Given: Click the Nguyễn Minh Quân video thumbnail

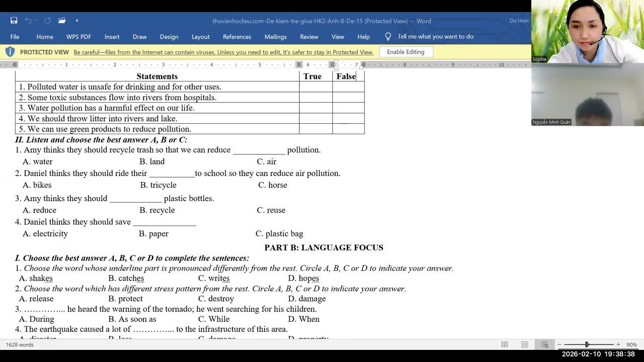Looking at the screenshot, I should (x=587, y=95).
